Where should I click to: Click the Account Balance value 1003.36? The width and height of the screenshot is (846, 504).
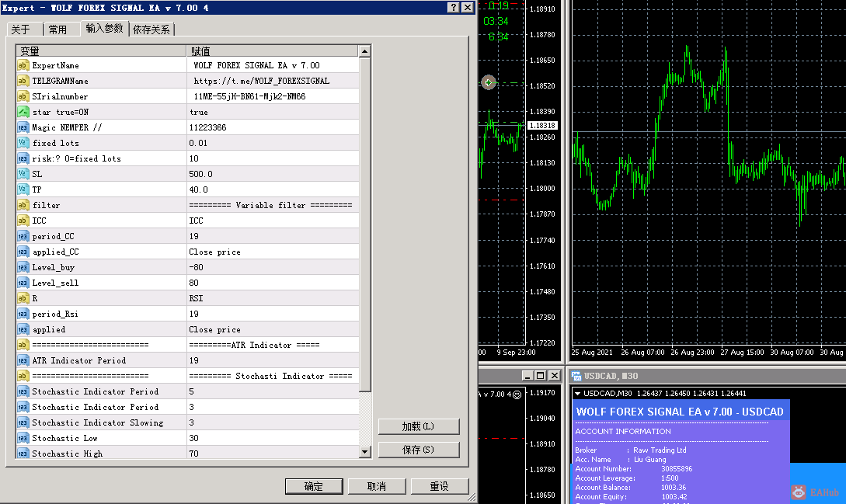674,487
